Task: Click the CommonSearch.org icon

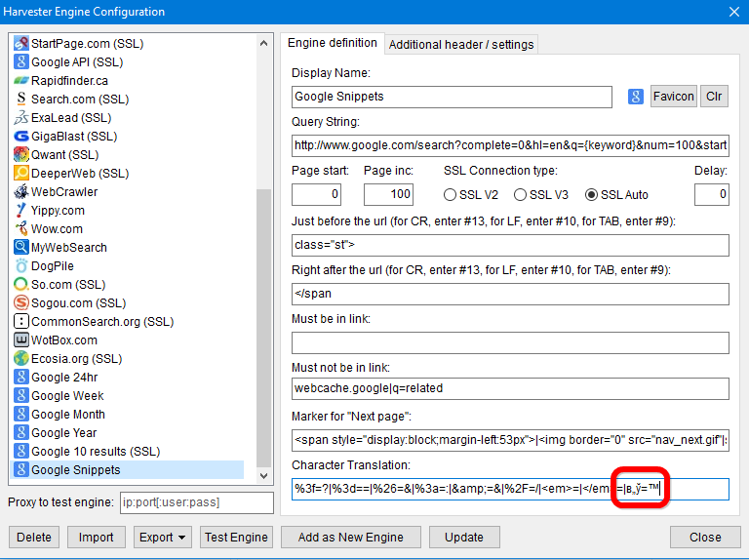Action: [x=21, y=322]
